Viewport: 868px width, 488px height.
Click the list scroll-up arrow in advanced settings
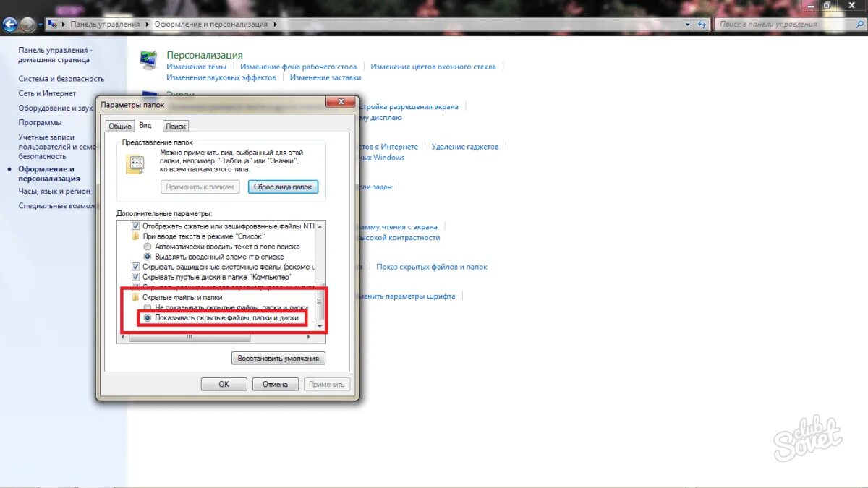(x=321, y=226)
